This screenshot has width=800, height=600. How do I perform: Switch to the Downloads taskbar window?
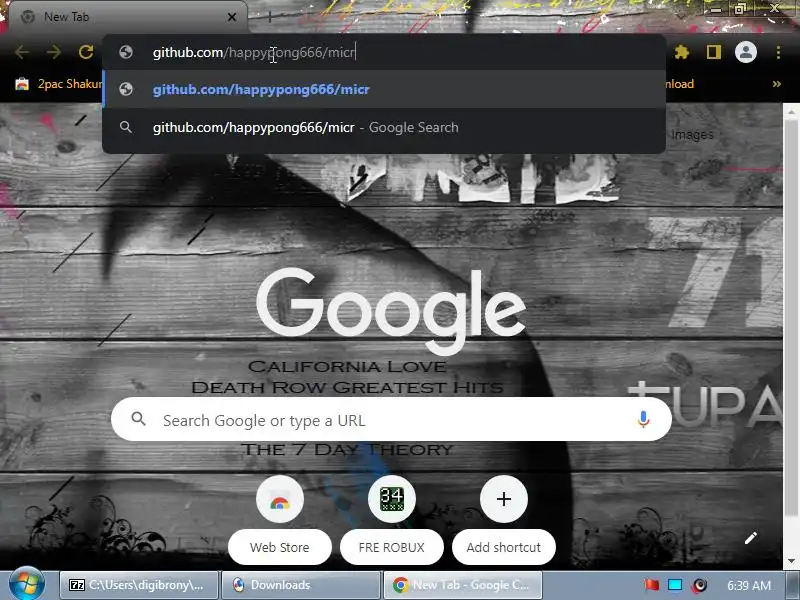click(301, 585)
